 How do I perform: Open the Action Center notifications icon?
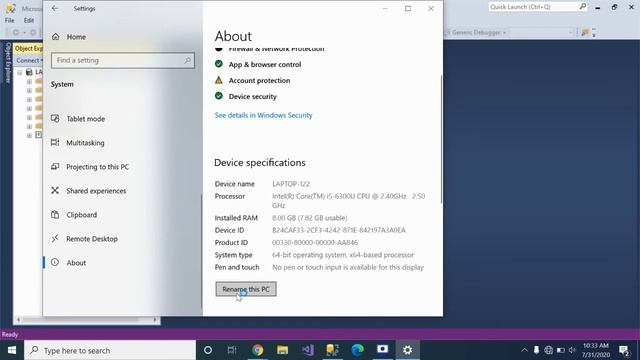(x=624, y=350)
